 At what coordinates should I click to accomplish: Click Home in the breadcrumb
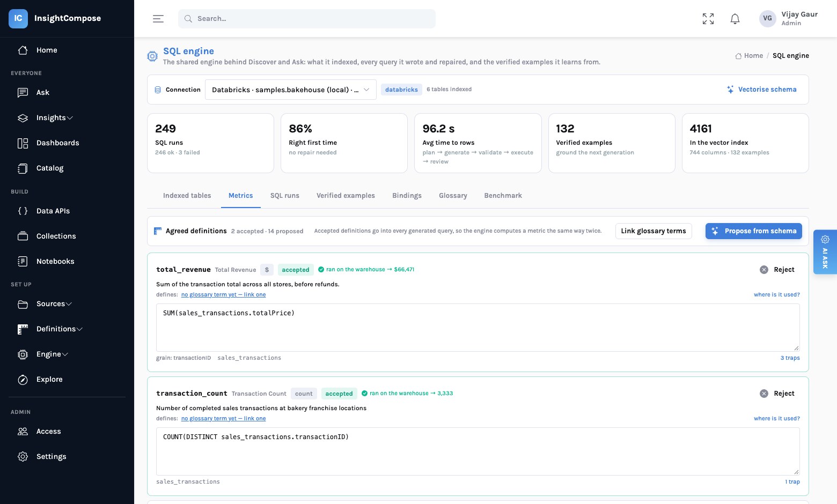point(753,56)
